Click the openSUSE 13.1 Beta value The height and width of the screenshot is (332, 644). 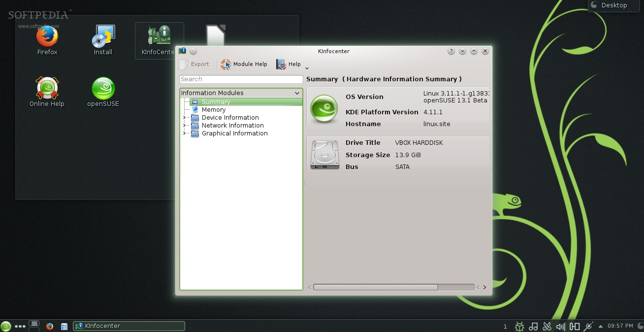tap(455, 100)
